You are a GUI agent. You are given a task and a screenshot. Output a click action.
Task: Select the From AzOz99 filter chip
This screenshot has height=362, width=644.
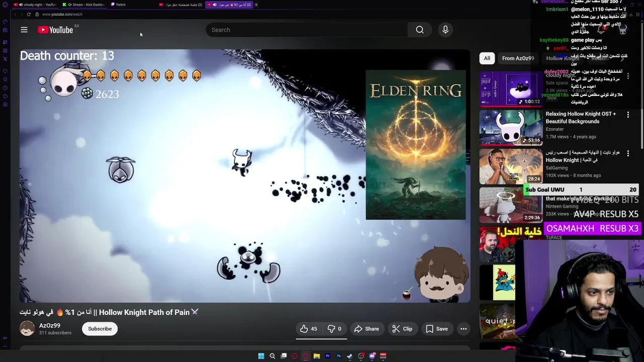(518, 58)
